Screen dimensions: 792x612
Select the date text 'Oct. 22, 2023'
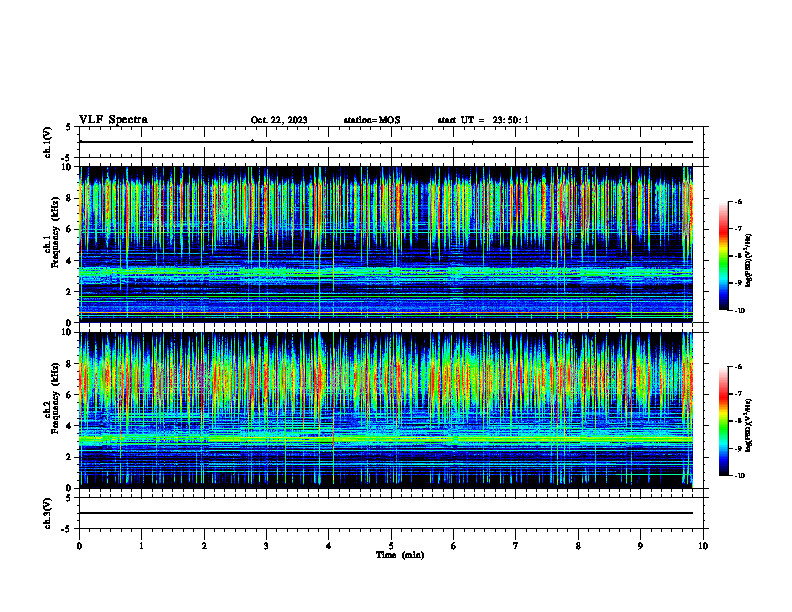[x=279, y=120]
